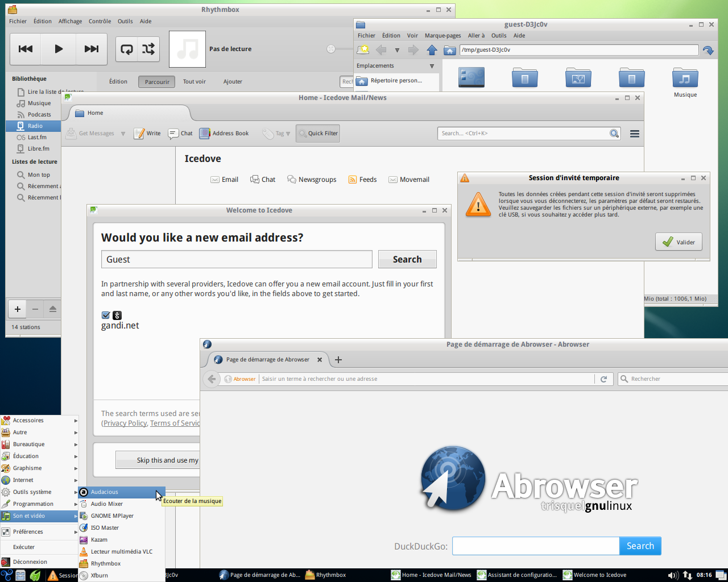Skip to next track in Rhythmbox
This screenshot has width=728, height=582.
coord(92,49)
